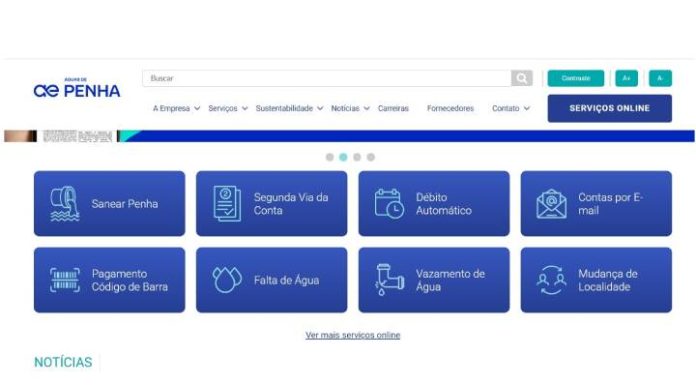Image resolution: width=696 pixels, height=385 pixels.
Task: Click the Vazamento de Água leaking pipe icon
Action: tap(389, 280)
